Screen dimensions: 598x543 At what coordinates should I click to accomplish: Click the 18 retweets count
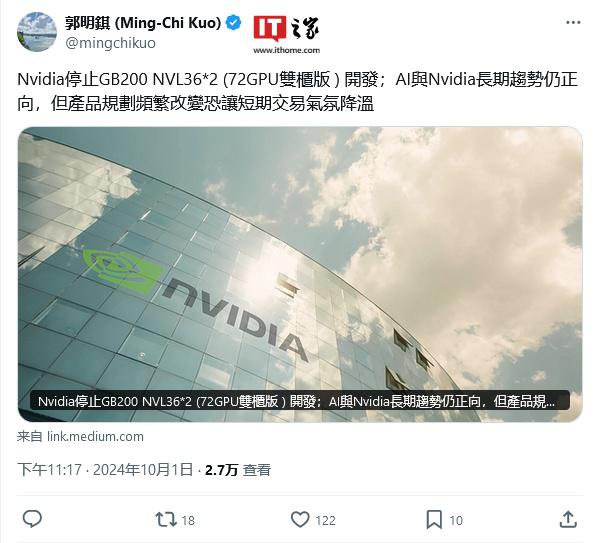click(188, 521)
